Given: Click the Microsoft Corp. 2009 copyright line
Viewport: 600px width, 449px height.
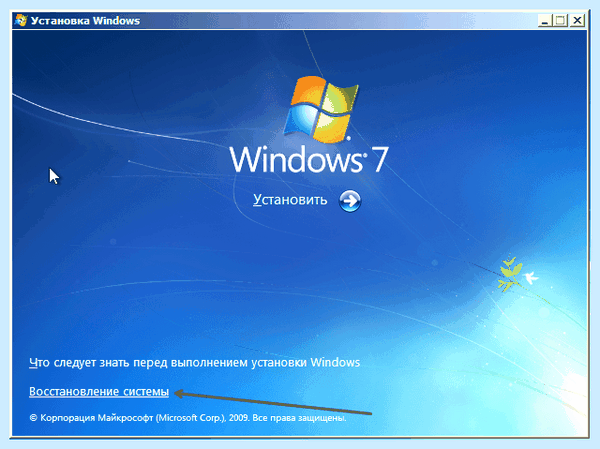Looking at the screenshot, I should 188,418.
